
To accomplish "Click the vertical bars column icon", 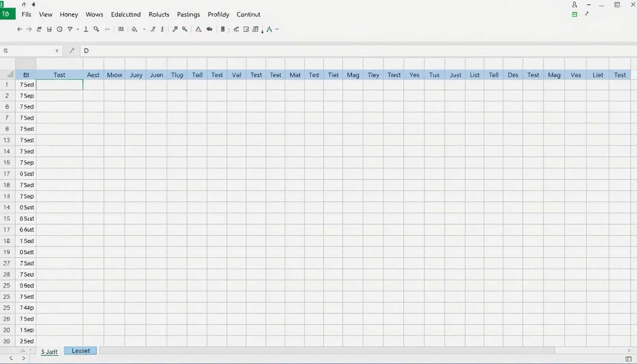I will [121, 29].
